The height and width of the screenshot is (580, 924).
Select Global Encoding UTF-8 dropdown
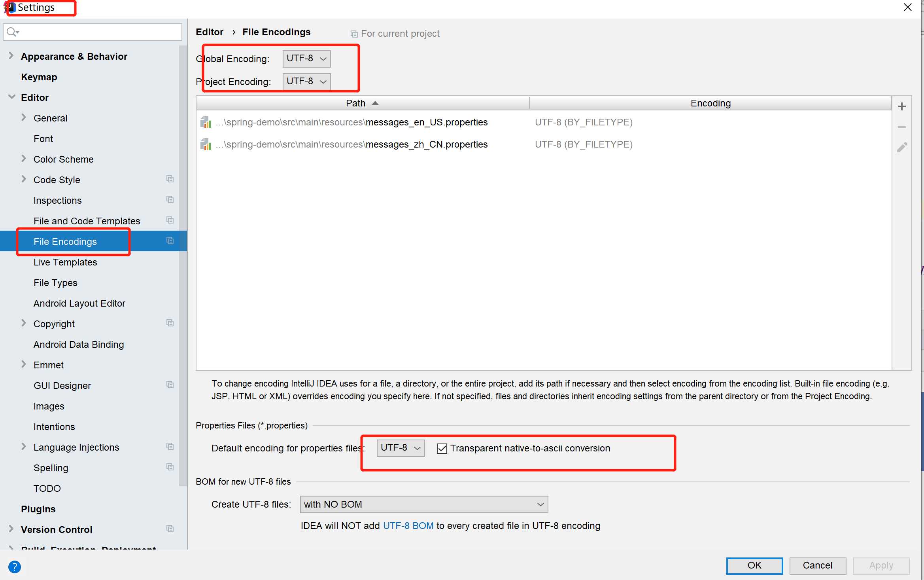click(x=304, y=58)
